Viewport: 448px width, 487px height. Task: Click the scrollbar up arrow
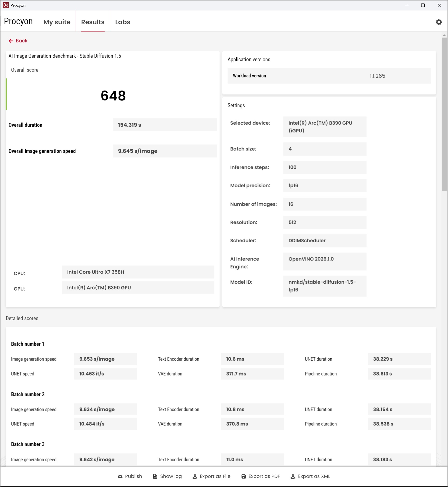pos(444,35)
